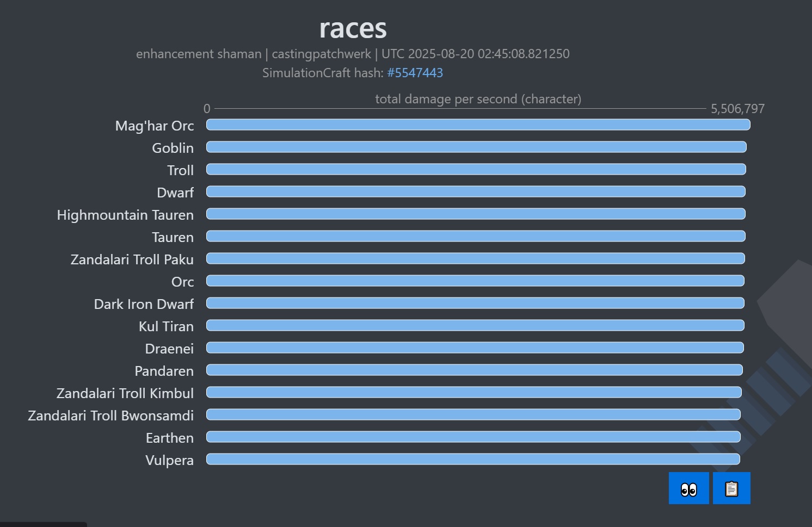
Task: Select the Highmountain Tauren damage bar
Action: [476, 214]
